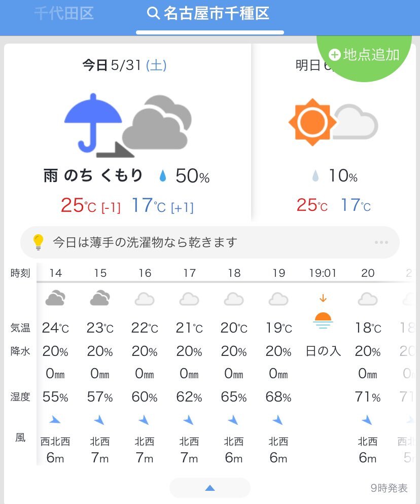This screenshot has width=420, height=504.
Task: Select the 名古屋市千種区 location tab
Action: tap(208, 14)
